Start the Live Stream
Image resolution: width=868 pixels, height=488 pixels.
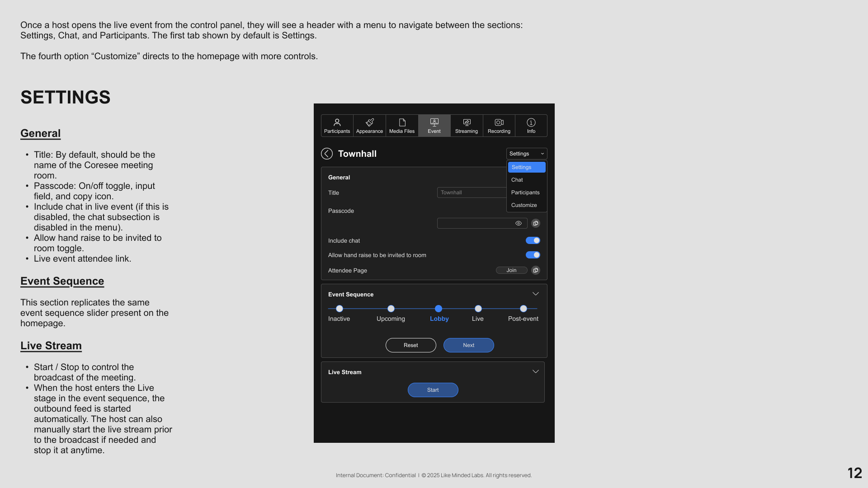[x=433, y=390]
